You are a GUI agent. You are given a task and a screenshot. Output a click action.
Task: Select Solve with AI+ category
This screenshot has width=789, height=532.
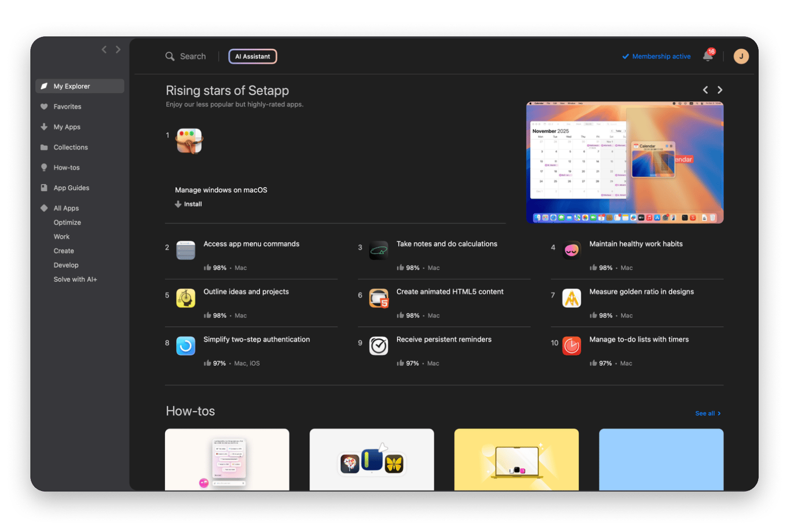coord(75,279)
